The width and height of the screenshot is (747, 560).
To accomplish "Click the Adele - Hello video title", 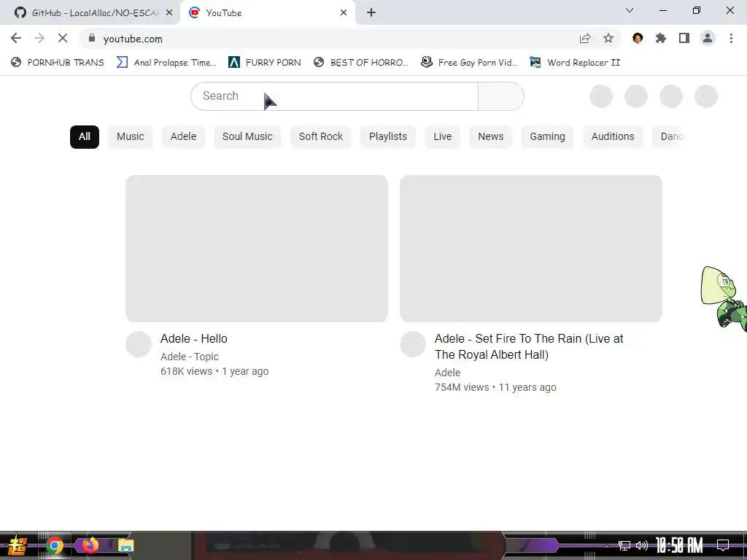I will tap(194, 338).
